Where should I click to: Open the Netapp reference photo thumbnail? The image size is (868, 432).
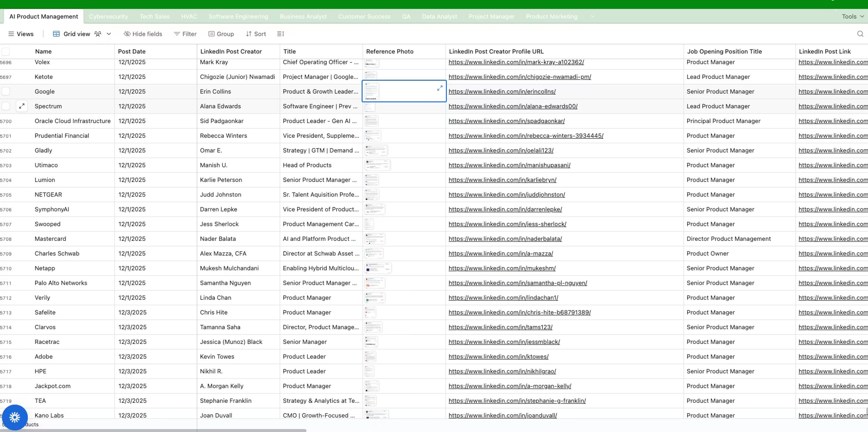pos(378,268)
